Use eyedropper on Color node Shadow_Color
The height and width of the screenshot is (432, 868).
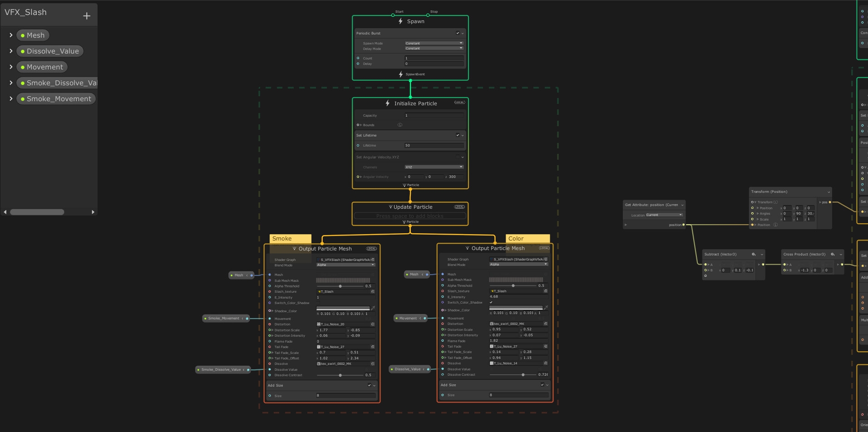tap(546, 308)
